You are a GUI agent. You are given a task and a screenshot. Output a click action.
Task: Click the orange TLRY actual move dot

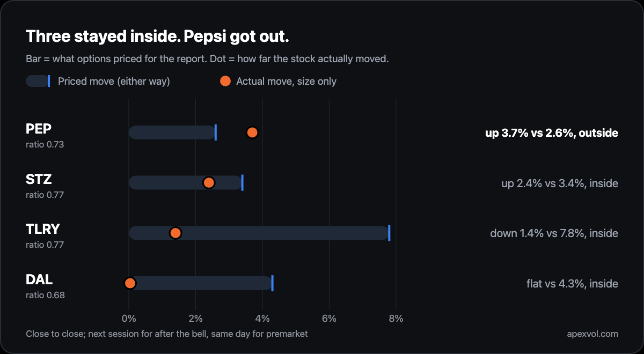tap(175, 233)
